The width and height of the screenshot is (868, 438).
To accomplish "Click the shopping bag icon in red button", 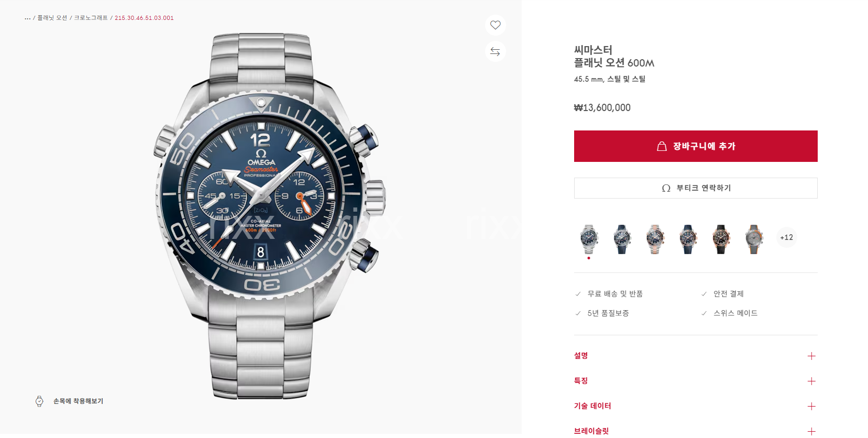I will pyautogui.click(x=662, y=146).
